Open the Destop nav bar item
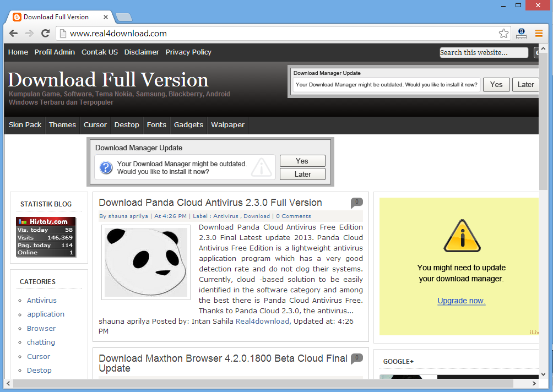The height and width of the screenshot is (392, 553). coord(127,125)
